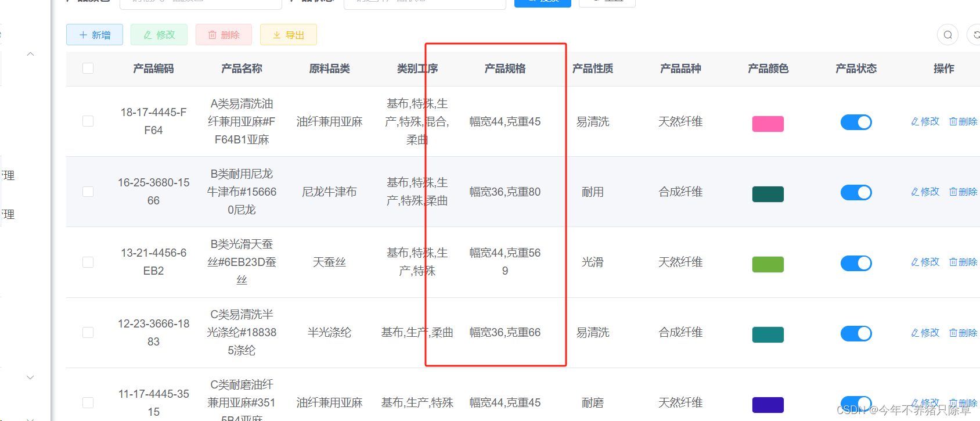Click the purple swatch in last row
This screenshot has height=421, width=980.
[768, 405]
